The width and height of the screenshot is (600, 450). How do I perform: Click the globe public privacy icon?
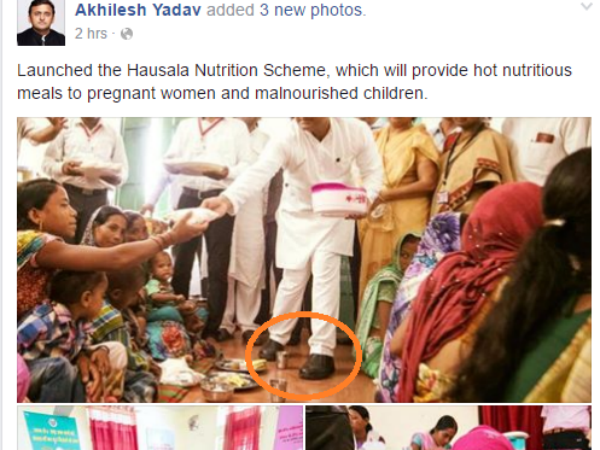[x=127, y=34]
